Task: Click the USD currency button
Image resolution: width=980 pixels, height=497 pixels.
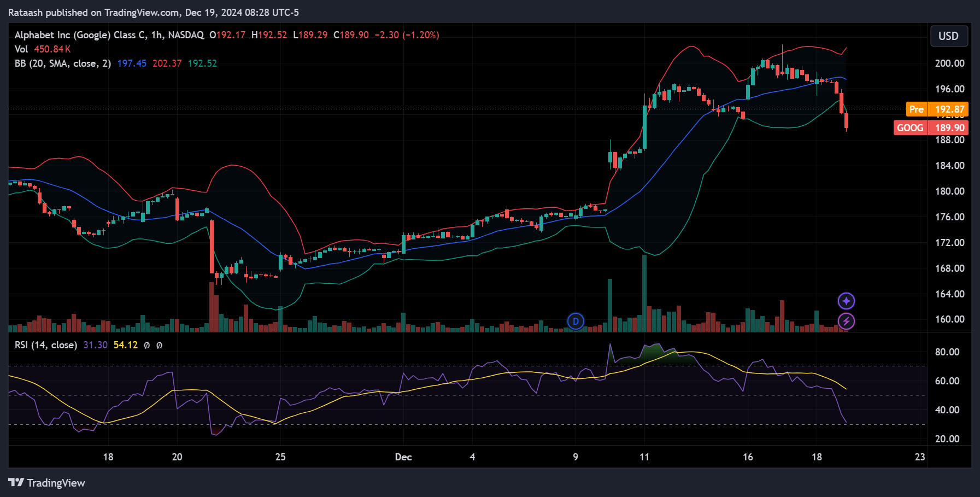Action: pos(948,36)
